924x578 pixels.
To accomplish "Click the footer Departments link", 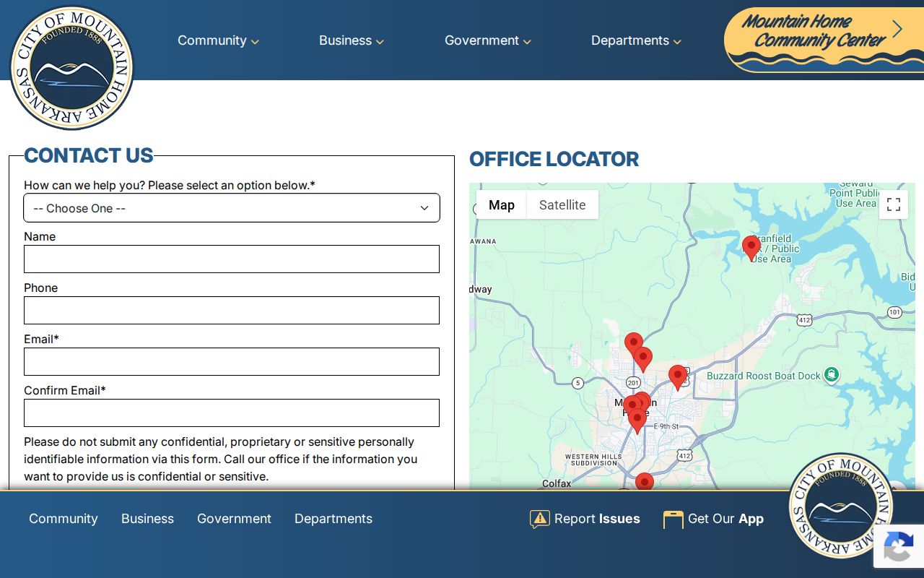I will tap(334, 519).
